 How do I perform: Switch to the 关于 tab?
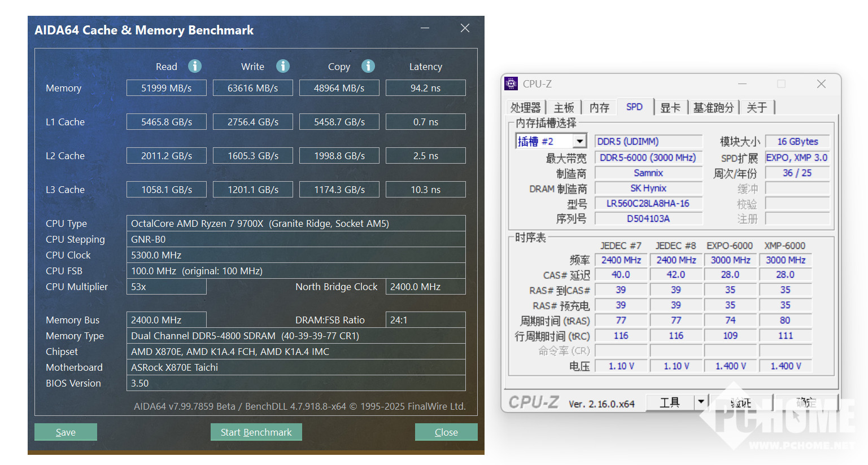coord(757,107)
